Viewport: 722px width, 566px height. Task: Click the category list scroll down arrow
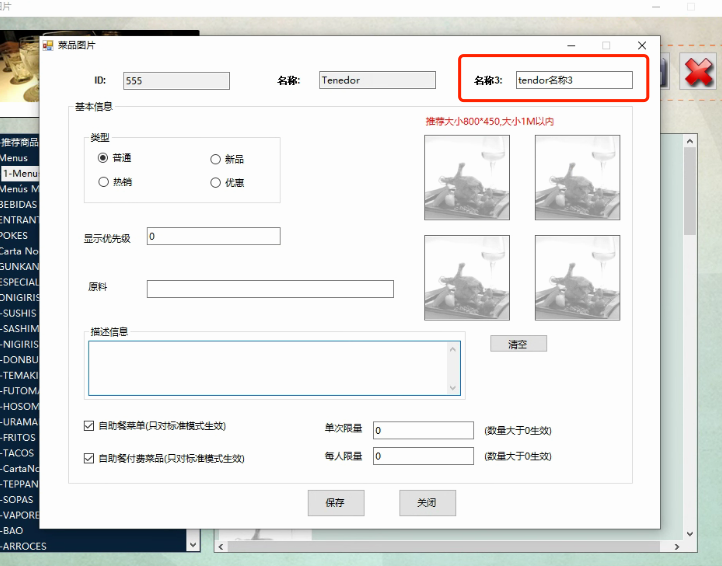tap(193, 545)
